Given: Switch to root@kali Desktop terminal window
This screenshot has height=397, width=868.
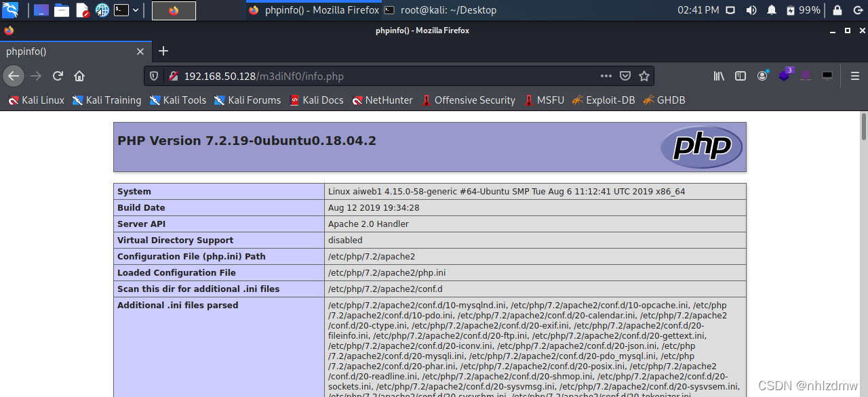Looking at the screenshot, I should click(x=440, y=10).
